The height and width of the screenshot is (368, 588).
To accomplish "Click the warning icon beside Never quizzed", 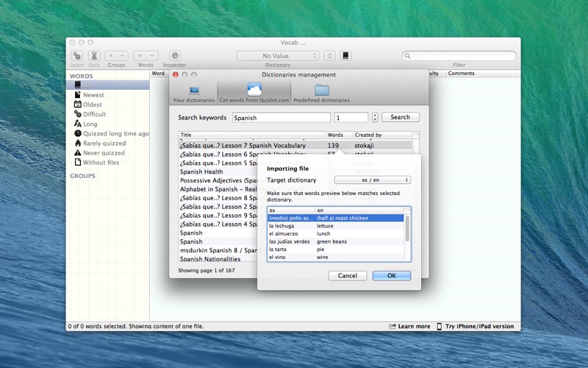I will click(x=78, y=152).
